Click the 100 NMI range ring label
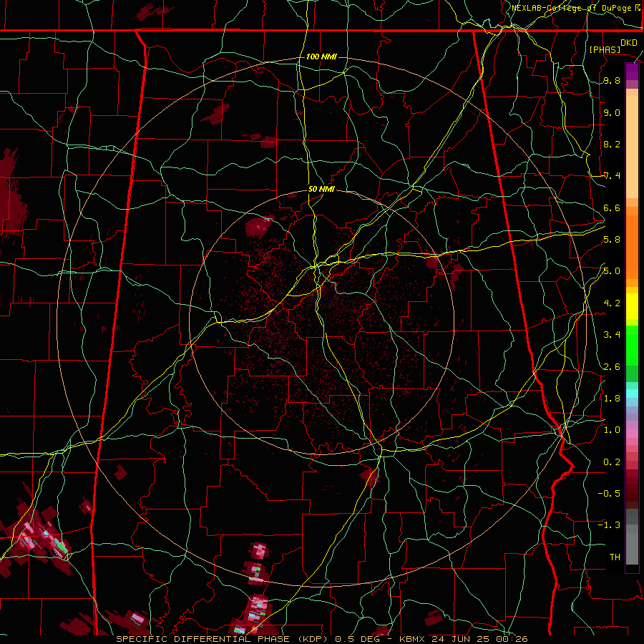The image size is (644, 644). [x=321, y=57]
